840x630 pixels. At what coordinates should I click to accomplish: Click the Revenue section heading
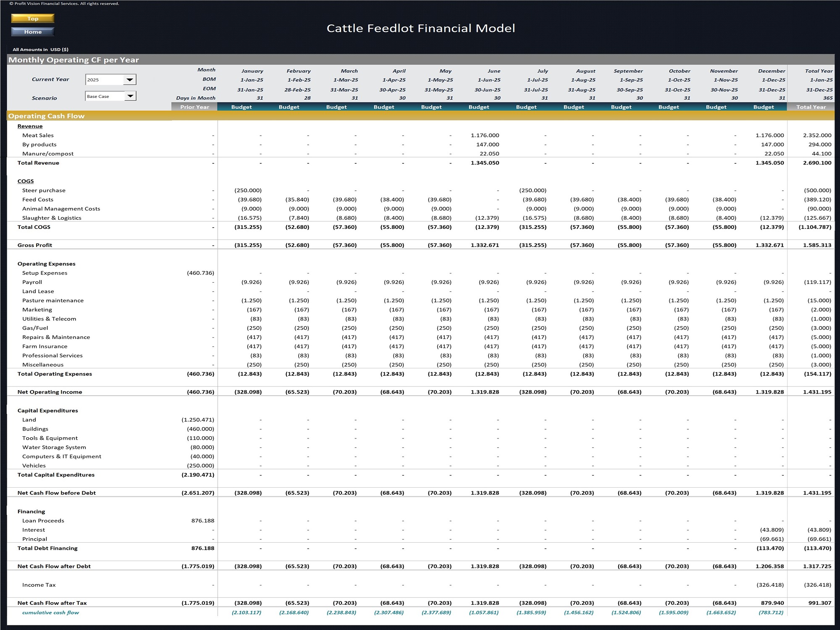(30, 126)
